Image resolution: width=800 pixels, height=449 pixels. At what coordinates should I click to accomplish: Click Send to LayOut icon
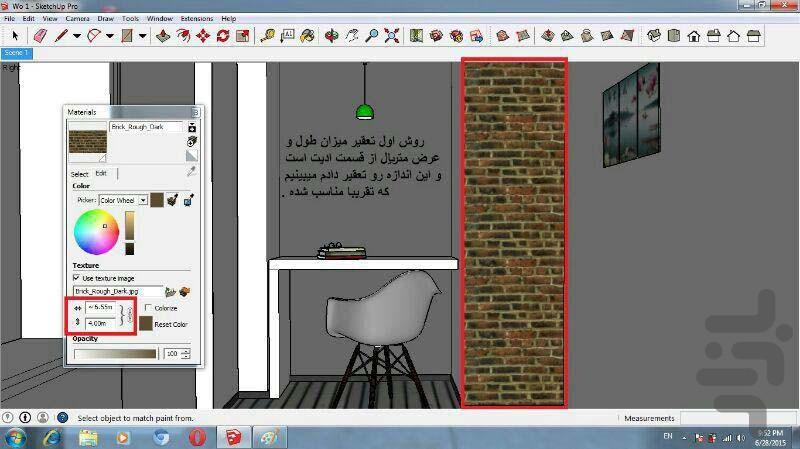point(477,36)
